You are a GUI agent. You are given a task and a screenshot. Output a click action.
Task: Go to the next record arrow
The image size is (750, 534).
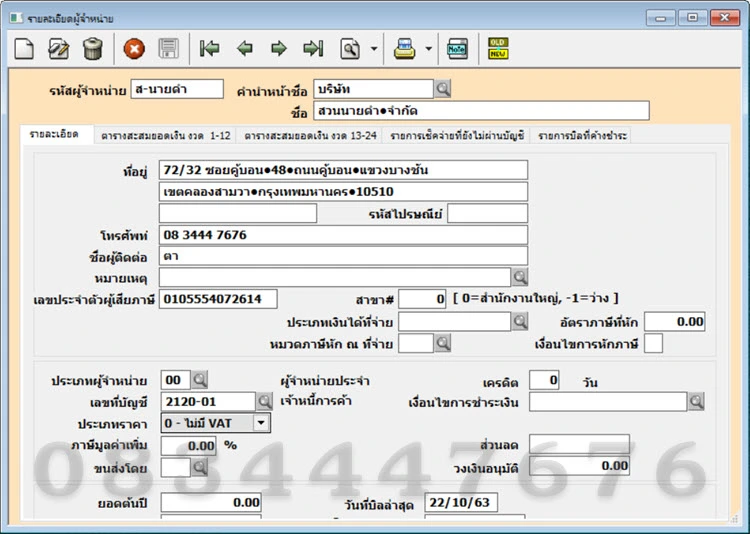coord(279,48)
